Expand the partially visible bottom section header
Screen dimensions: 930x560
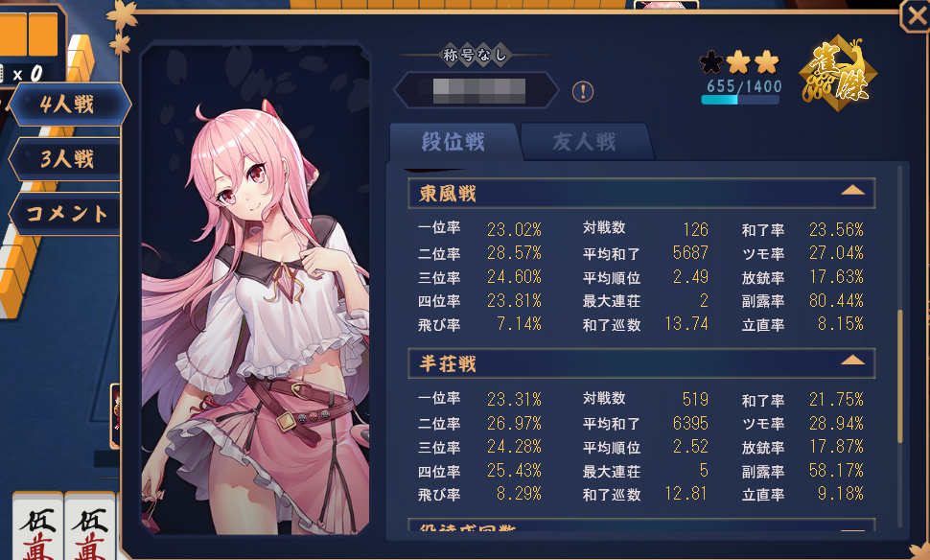coord(641,525)
